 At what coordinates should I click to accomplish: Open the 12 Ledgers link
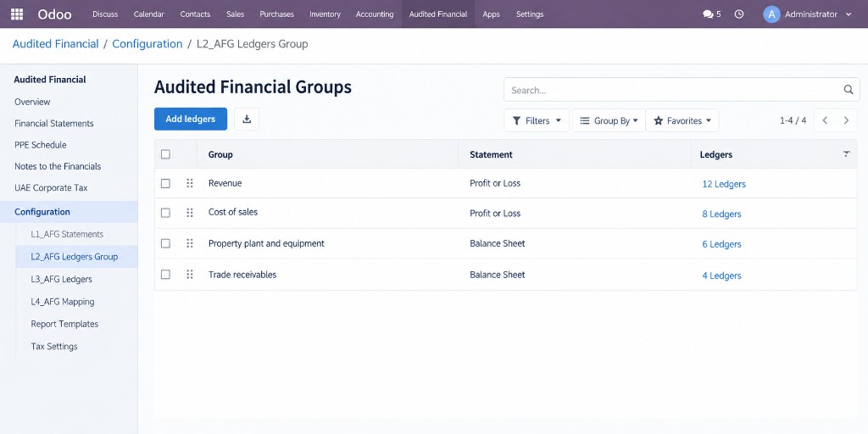(724, 184)
